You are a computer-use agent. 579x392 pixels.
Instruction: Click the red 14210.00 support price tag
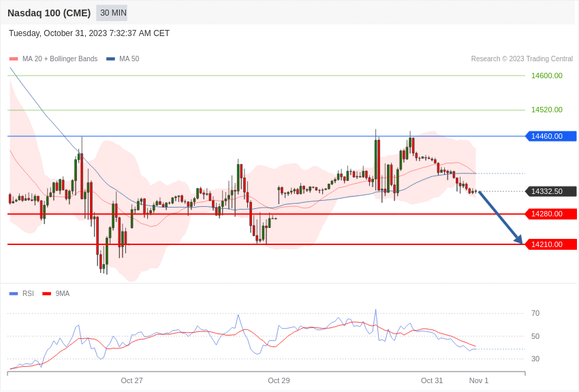pos(551,244)
